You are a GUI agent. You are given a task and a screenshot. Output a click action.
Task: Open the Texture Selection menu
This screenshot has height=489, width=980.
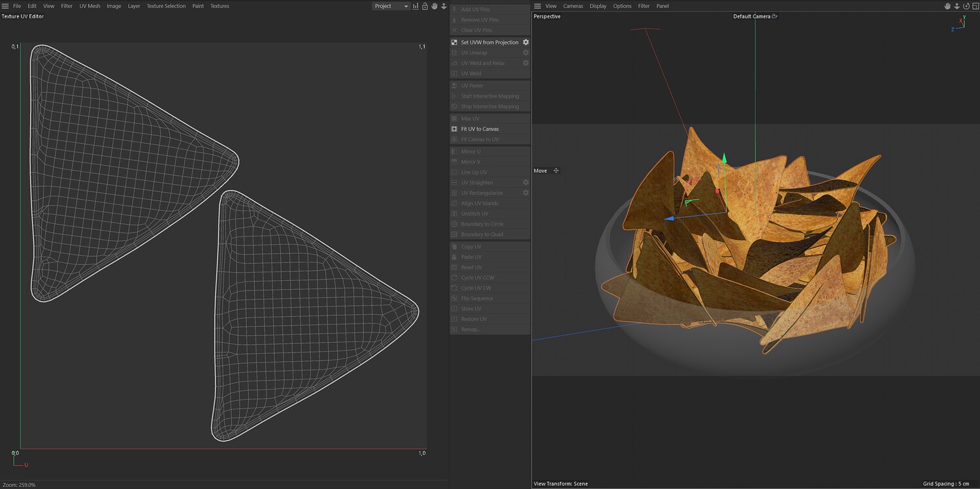166,6
